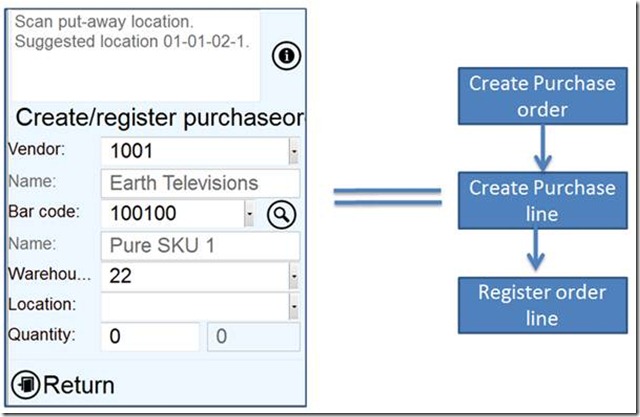Expand the Location dropdown arrow

click(x=294, y=306)
